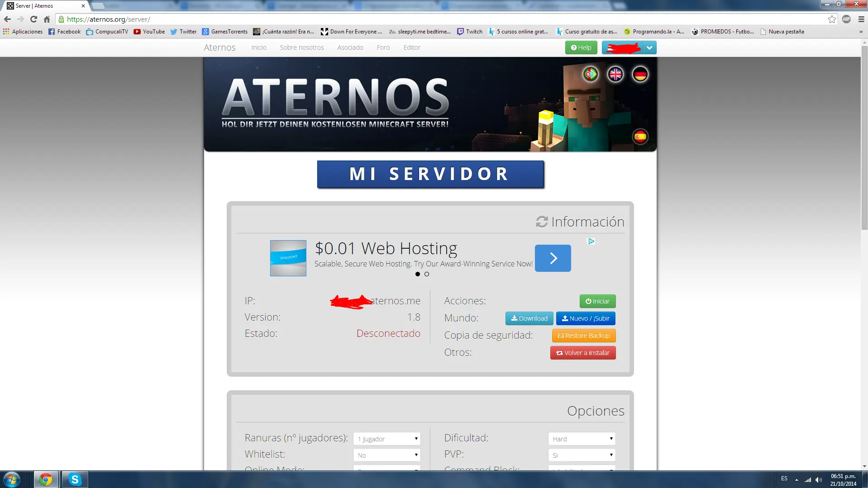Open the Foro nav item
The width and height of the screenshot is (868, 488).
coord(383,47)
